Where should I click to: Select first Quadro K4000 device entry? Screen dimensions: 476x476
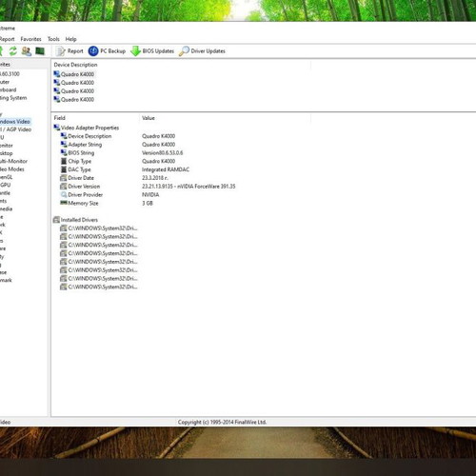point(74,74)
